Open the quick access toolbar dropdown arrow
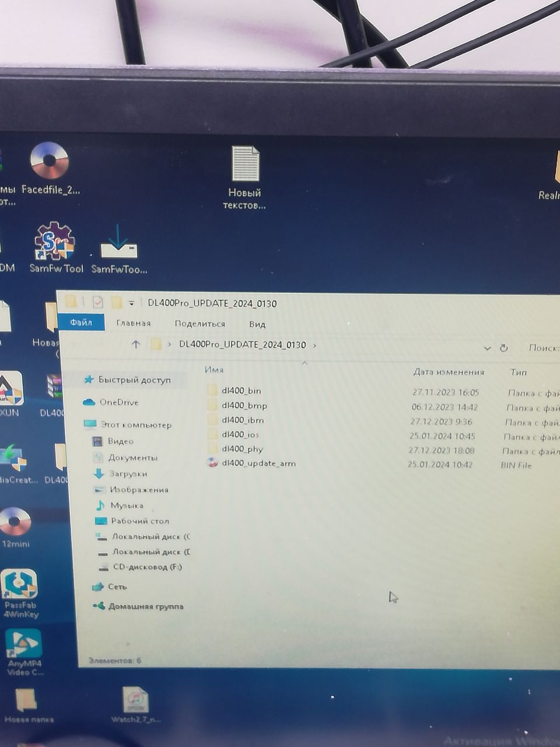This screenshot has height=747, width=560. [132, 303]
